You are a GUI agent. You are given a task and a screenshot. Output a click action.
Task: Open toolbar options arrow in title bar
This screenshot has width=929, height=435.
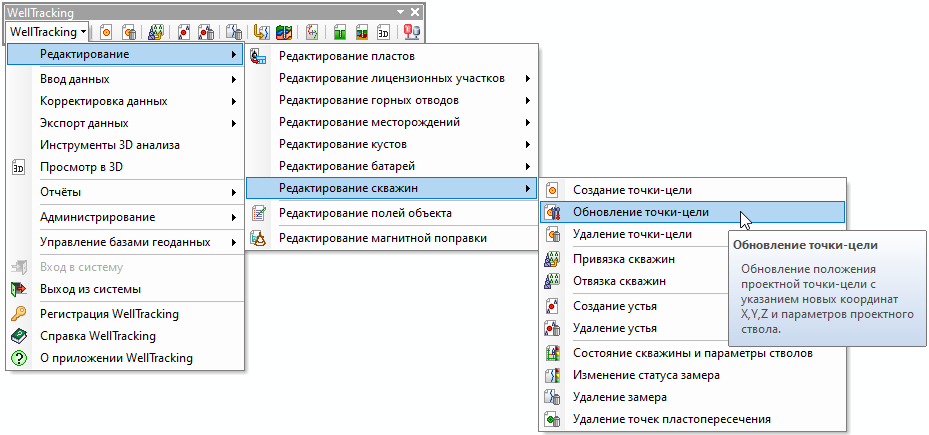coord(400,11)
